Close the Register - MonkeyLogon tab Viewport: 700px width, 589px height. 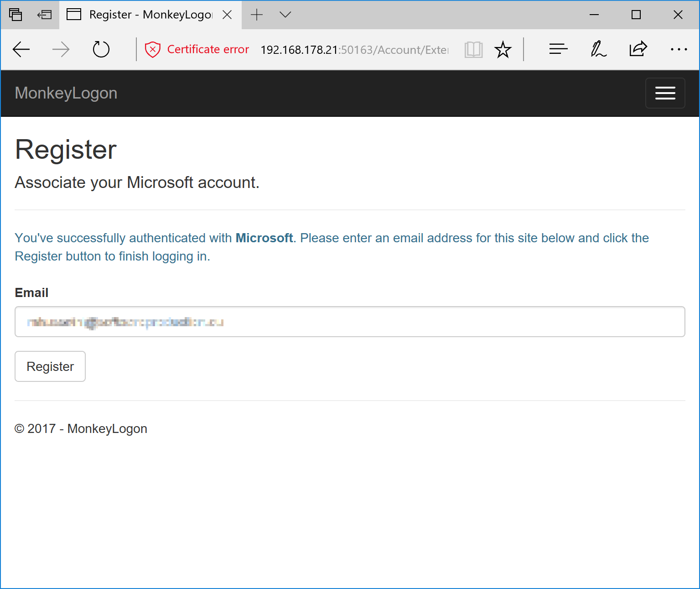click(x=227, y=14)
